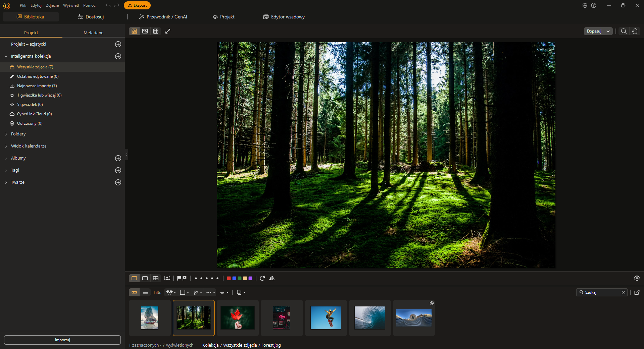Open the Edytuj menu
This screenshot has width=644, height=349.
36,5
